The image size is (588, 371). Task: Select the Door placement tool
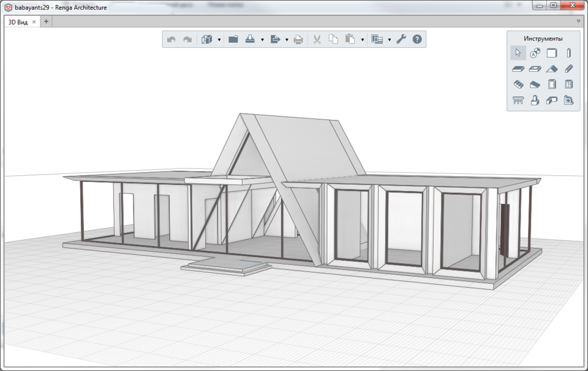tap(551, 84)
